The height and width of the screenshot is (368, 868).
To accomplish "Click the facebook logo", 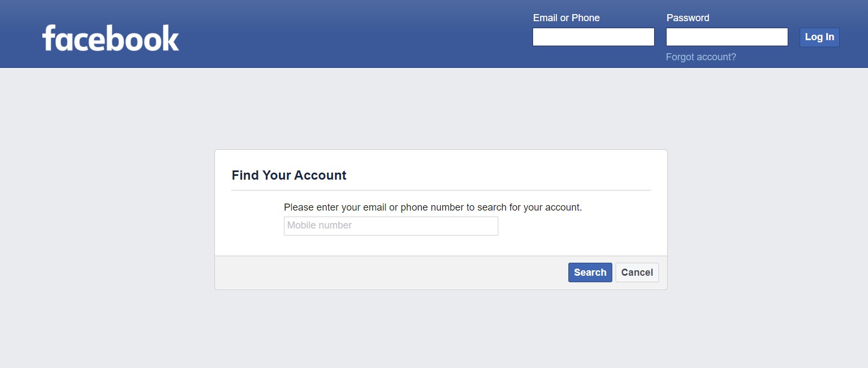I will pos(111,39).
